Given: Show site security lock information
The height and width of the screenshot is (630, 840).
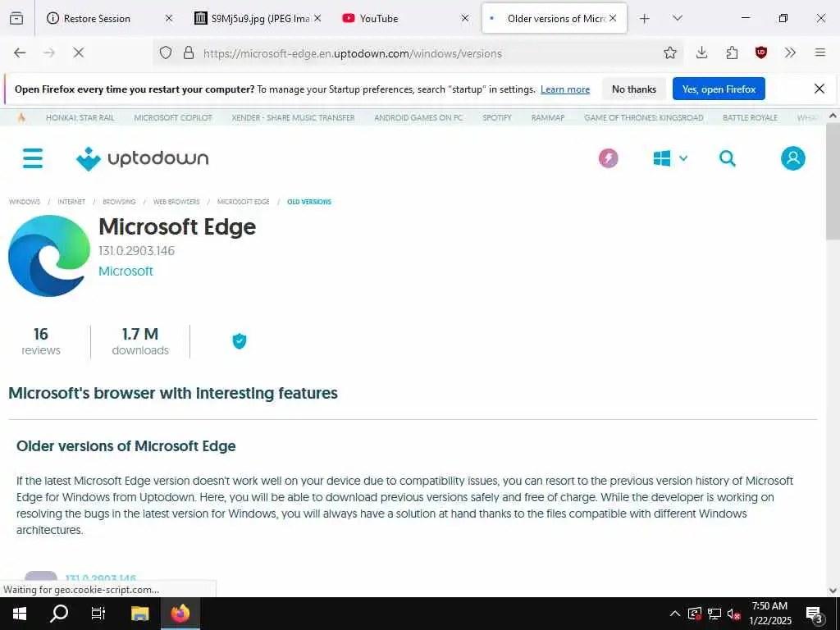Looking at the screenshot, I should click(x=189, y=52).
